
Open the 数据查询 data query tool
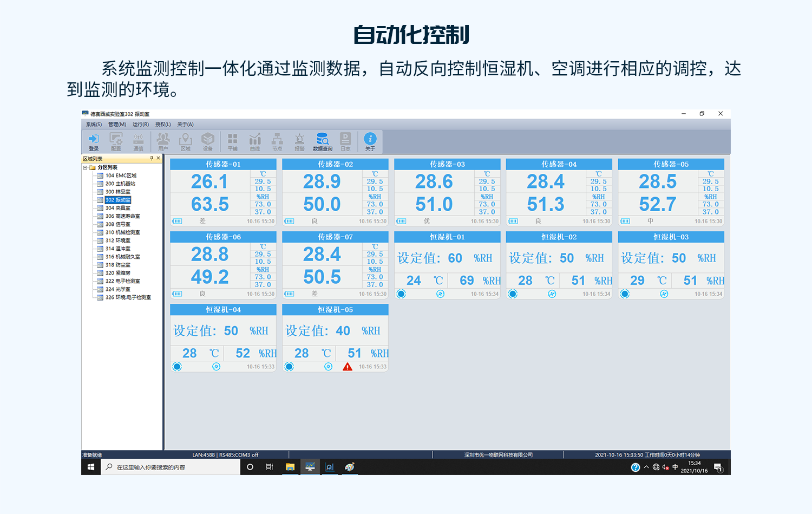323,141
